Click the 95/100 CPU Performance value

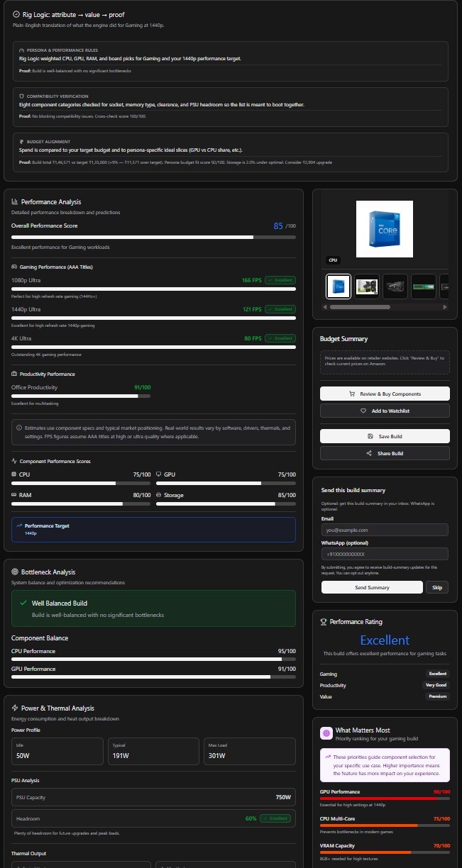click(x=287, y=651)
